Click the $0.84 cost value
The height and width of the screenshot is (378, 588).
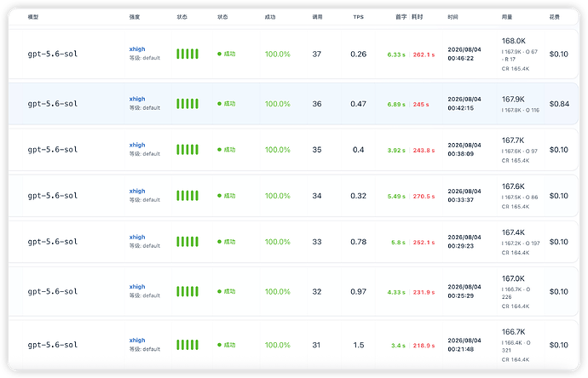click(x=559, y=104)
